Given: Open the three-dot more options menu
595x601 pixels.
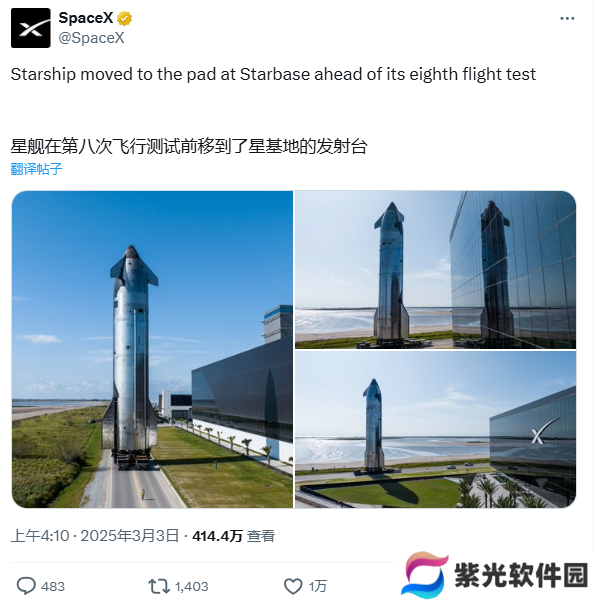Looking at the screenshot, I should (x=567, y=18).
